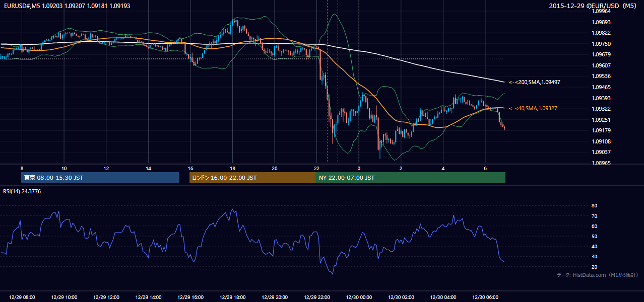644x302 pixels.
Task: Click the 12/29 22:00 time label
Action: point(317,297)
